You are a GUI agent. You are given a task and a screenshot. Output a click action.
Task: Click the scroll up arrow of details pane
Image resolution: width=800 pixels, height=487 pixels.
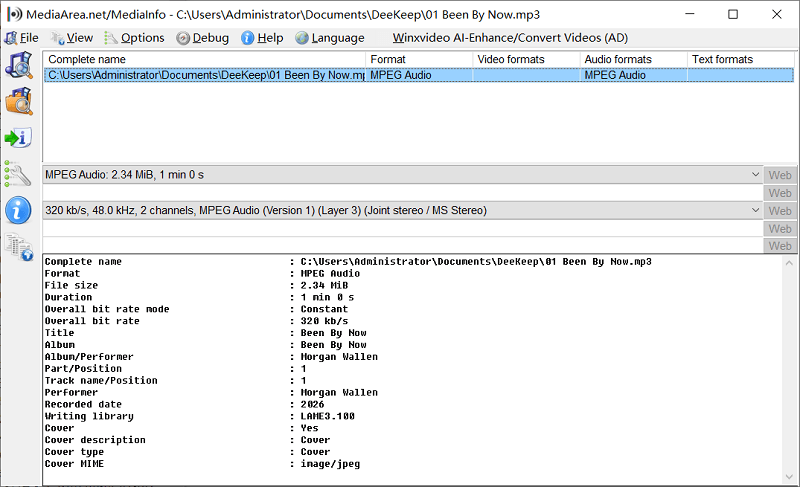789,263
